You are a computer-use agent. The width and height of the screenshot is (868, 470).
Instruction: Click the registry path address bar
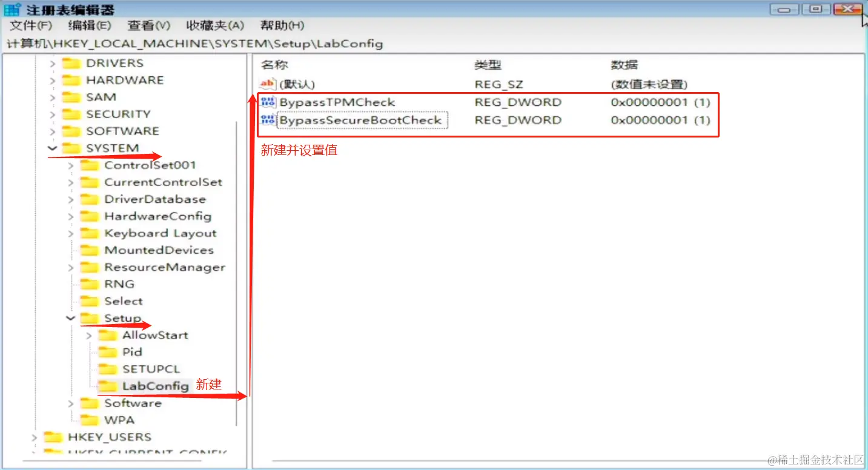(x=434, y=44)
